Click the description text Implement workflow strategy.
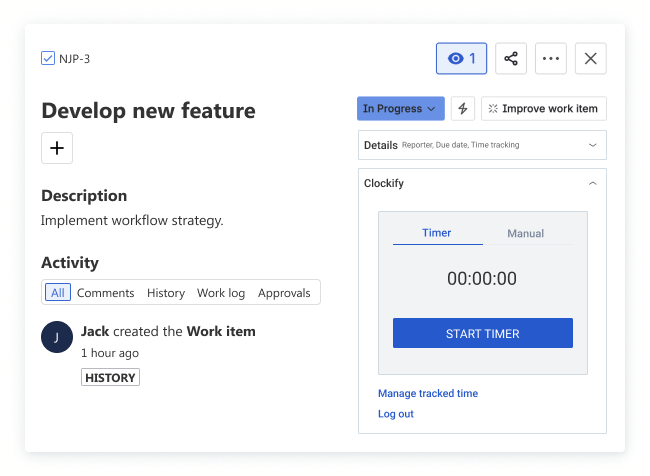Viewport: 650px width, 476px height. (132, 221)
